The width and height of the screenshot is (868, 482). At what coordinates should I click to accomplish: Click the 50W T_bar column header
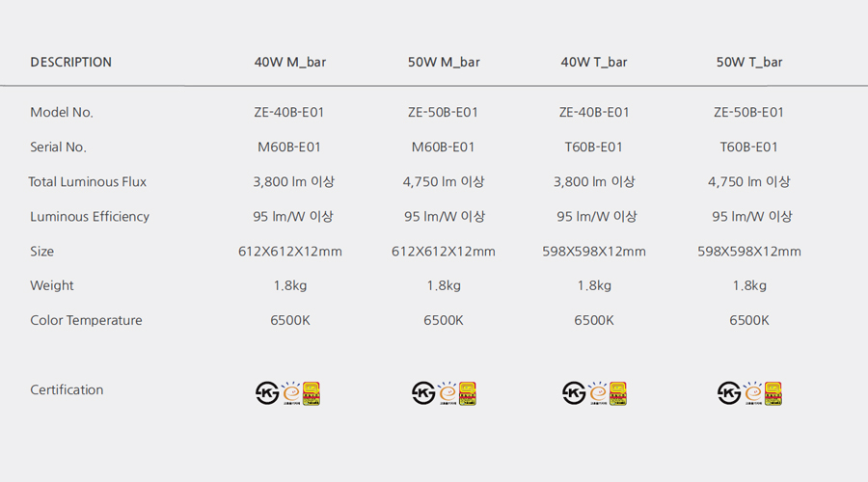click(749, 62)
